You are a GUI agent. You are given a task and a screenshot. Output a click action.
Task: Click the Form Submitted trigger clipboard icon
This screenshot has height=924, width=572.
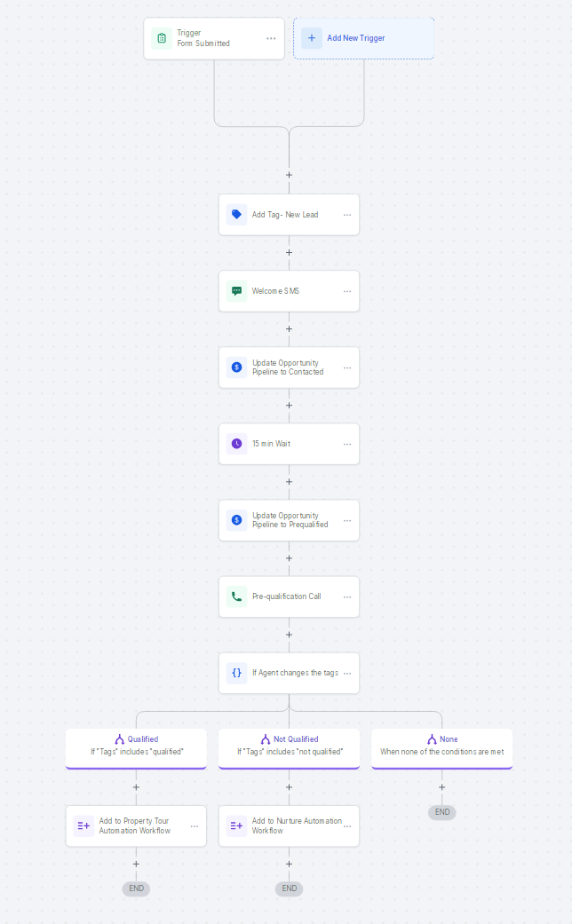pos(162,38)
